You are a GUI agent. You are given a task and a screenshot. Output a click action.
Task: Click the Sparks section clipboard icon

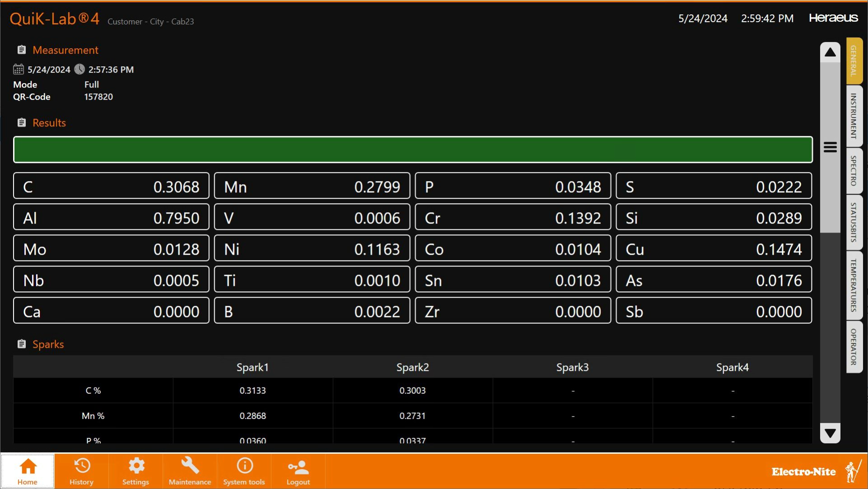pos(21,344)
